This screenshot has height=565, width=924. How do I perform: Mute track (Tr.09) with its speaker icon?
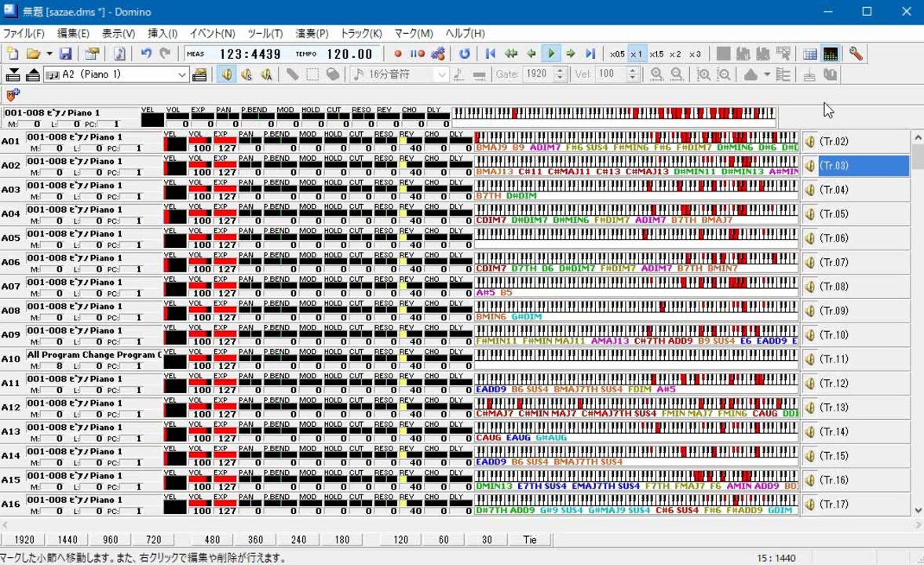809,311
